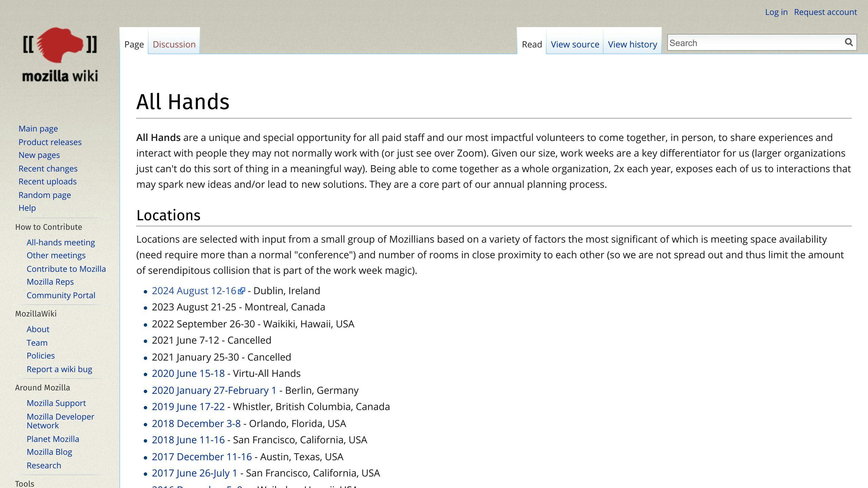Screen dimensions: 868x488
Task: Visit Mozilla Developer Network
Action: click(60, 421)
